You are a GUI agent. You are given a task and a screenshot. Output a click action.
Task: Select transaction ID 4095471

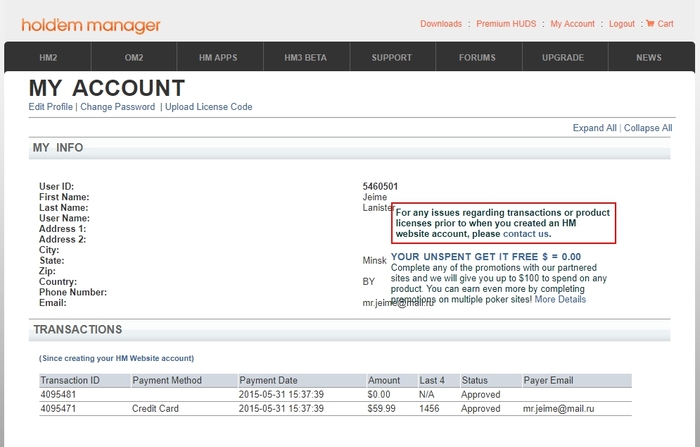pos(58,409)
